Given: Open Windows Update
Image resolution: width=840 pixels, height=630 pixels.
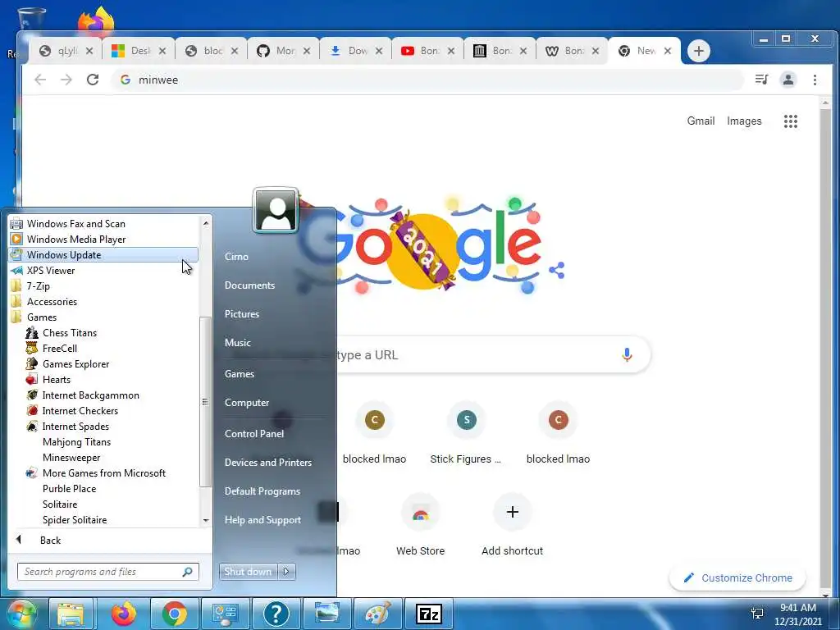Looking at the screenshot, I should pyautogui.click(x=103, y=255).
